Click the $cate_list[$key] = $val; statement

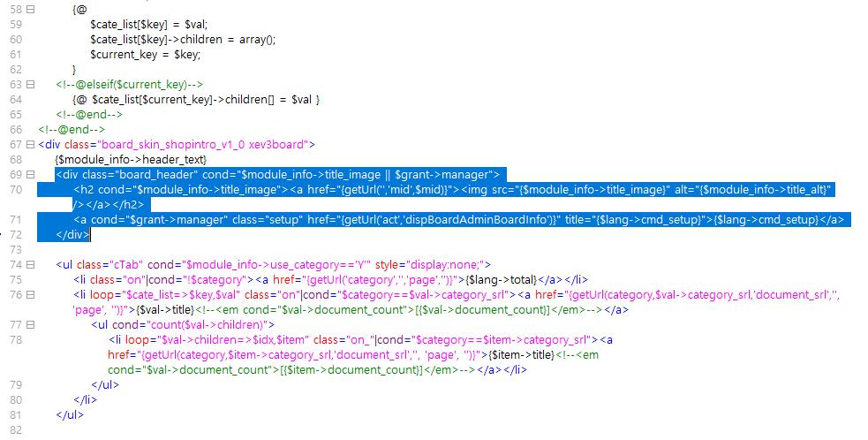tap(149, 25)
